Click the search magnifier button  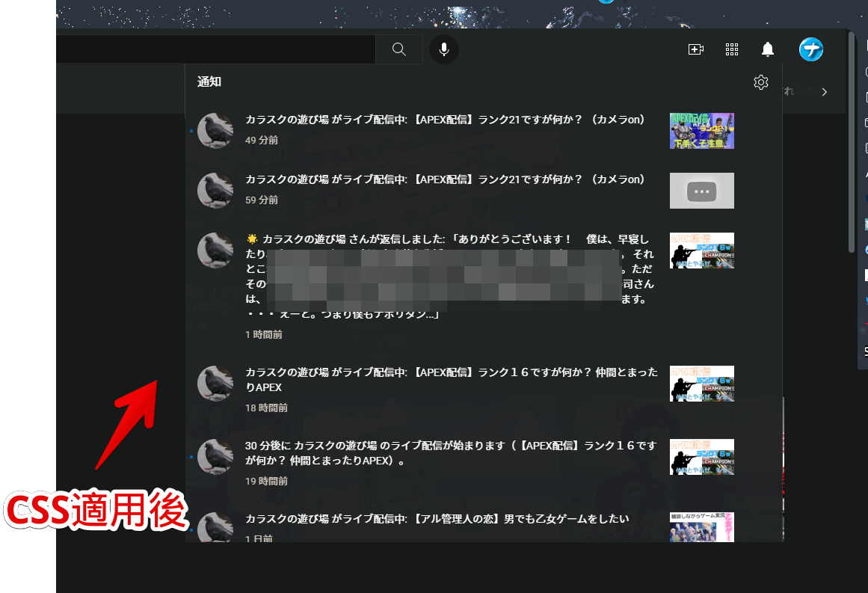[399, 49]
